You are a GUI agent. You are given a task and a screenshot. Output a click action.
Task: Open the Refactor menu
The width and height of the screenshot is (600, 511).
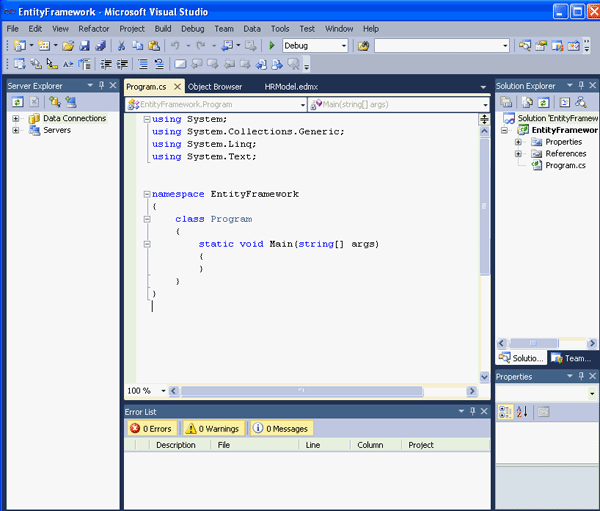pyautogui.click(x=94, y=29)
